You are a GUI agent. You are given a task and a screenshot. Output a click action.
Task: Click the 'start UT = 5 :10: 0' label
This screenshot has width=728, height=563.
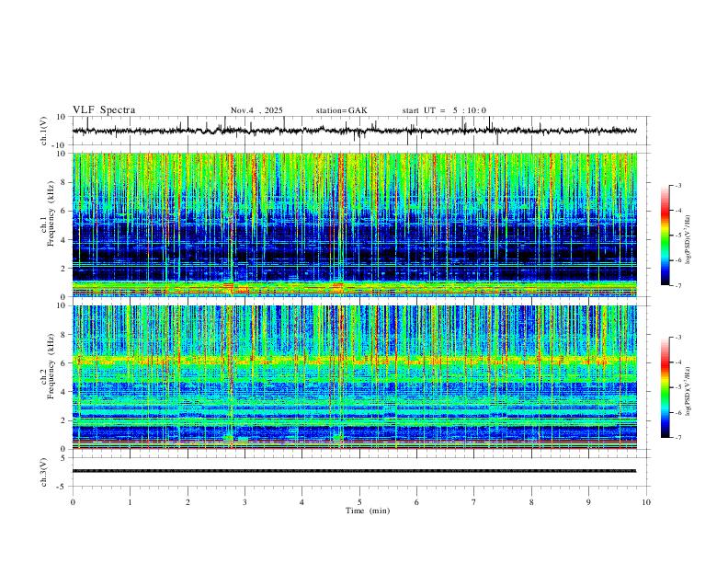pos(444,110)
